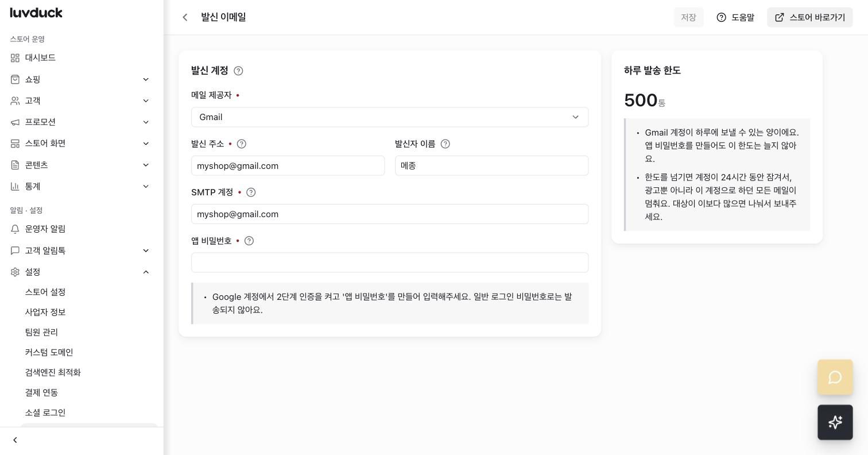Focus the 발신 주소 input field

point(288,165)
